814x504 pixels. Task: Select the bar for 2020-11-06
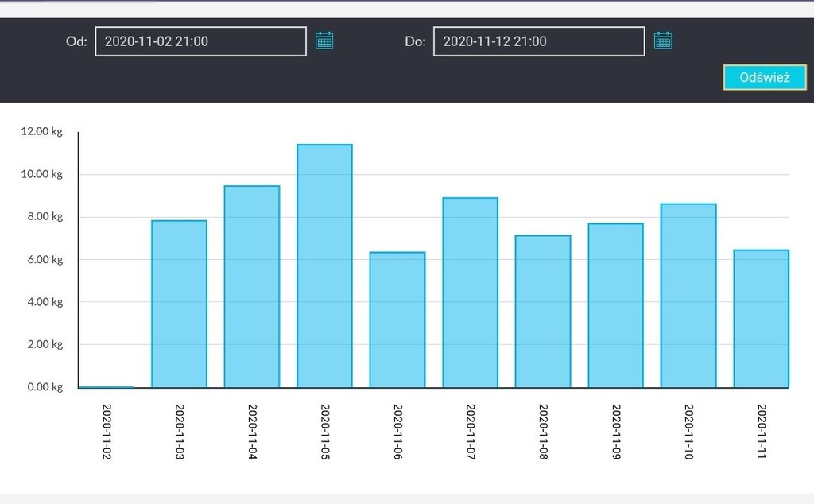click(x=397, y=320)
